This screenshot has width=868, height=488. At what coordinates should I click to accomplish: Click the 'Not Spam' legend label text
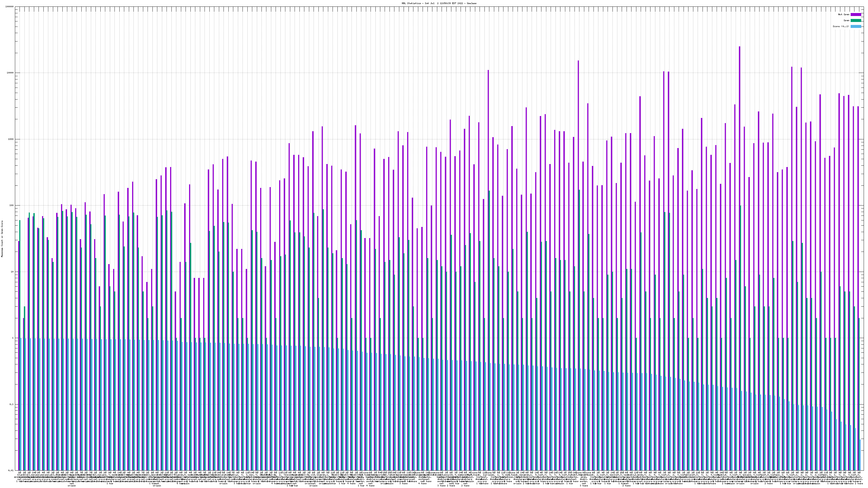click(x=844, y=14)
